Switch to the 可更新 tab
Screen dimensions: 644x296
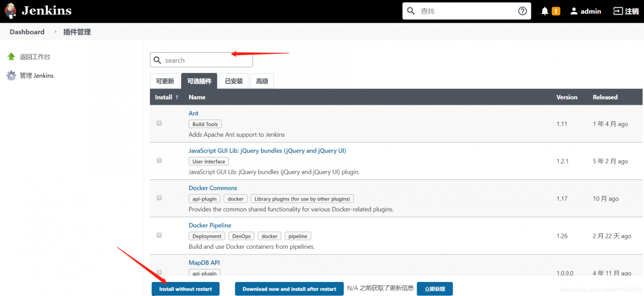(165, 81)
